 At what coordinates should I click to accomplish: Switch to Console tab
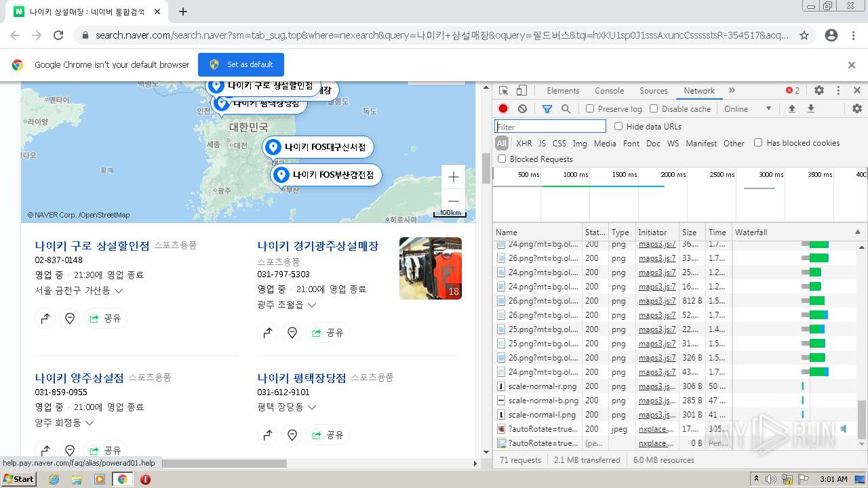pos(609,90)
